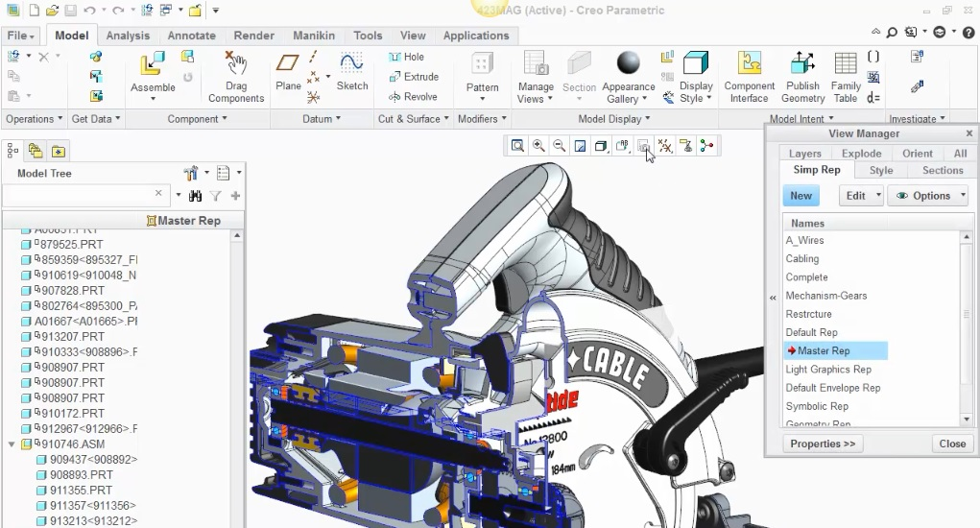Expand the Datum group dropdown
The height and width of the screenshot is (528, 980).
tap(322, 119)
